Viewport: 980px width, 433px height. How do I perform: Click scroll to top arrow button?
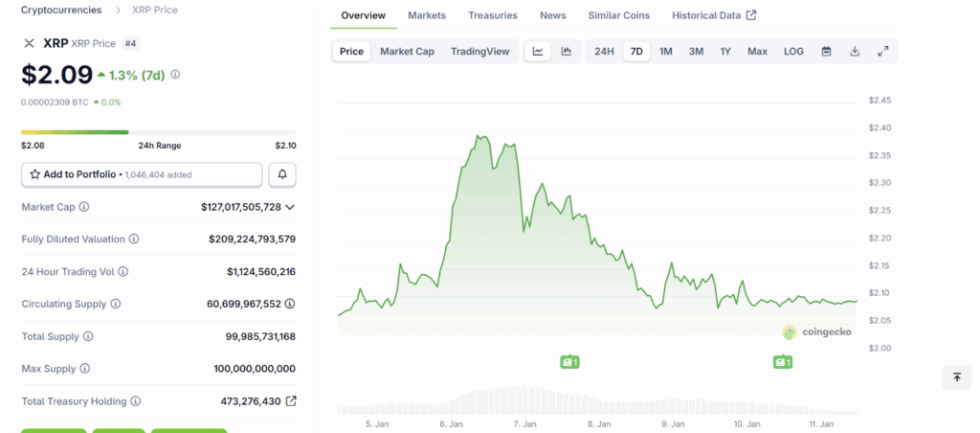coord(956,377)
